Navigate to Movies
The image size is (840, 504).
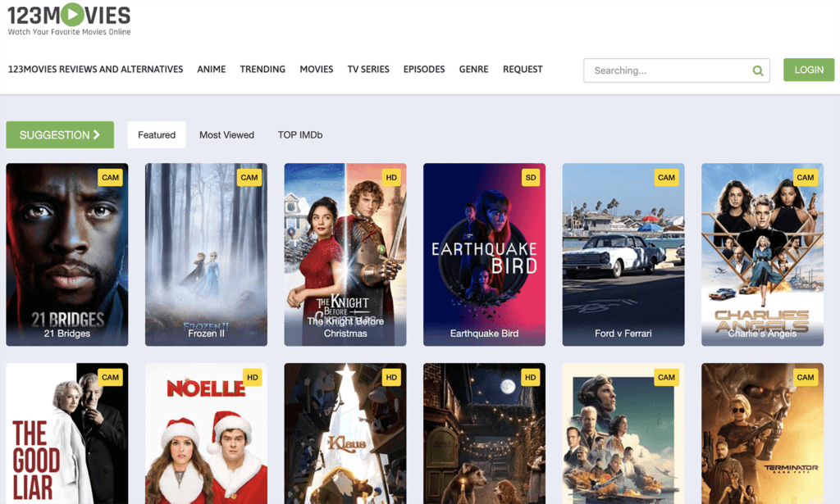click(317, 70)
